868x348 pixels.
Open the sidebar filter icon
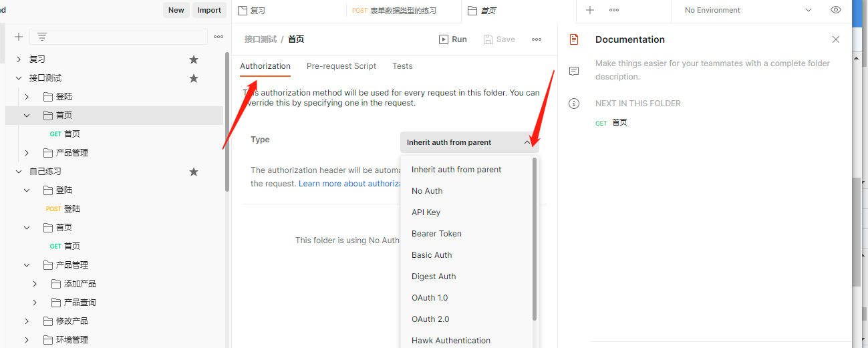click(42, 37)
